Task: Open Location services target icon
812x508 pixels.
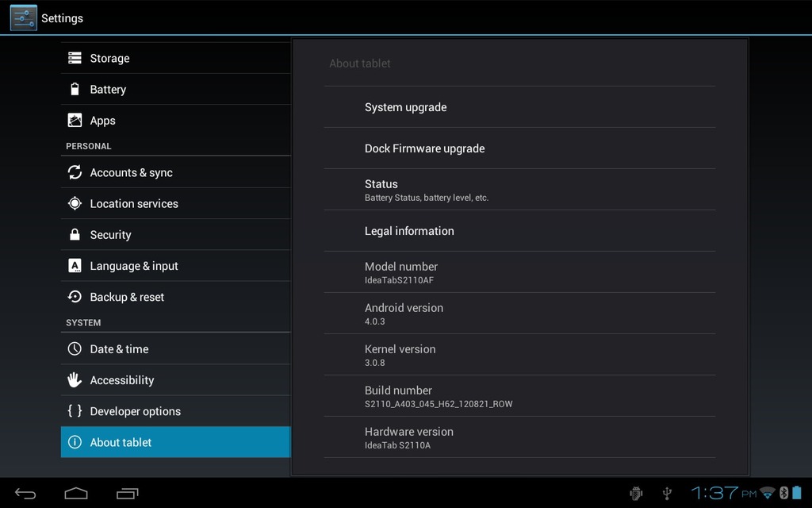Action: [75, 203]
